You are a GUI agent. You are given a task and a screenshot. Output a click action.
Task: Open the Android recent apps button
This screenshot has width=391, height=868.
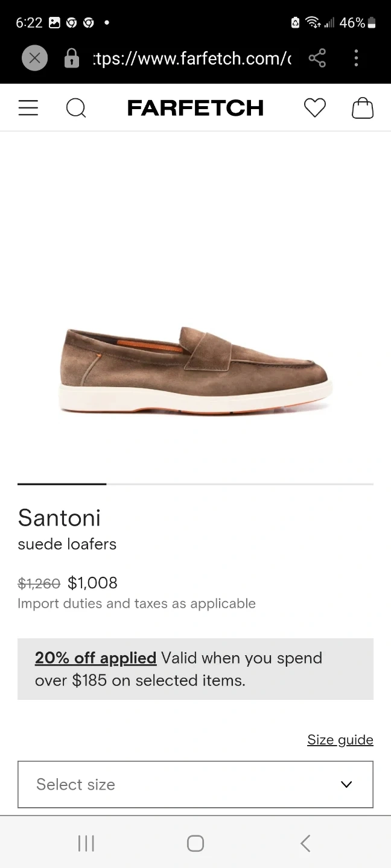(x=86, y=843)
